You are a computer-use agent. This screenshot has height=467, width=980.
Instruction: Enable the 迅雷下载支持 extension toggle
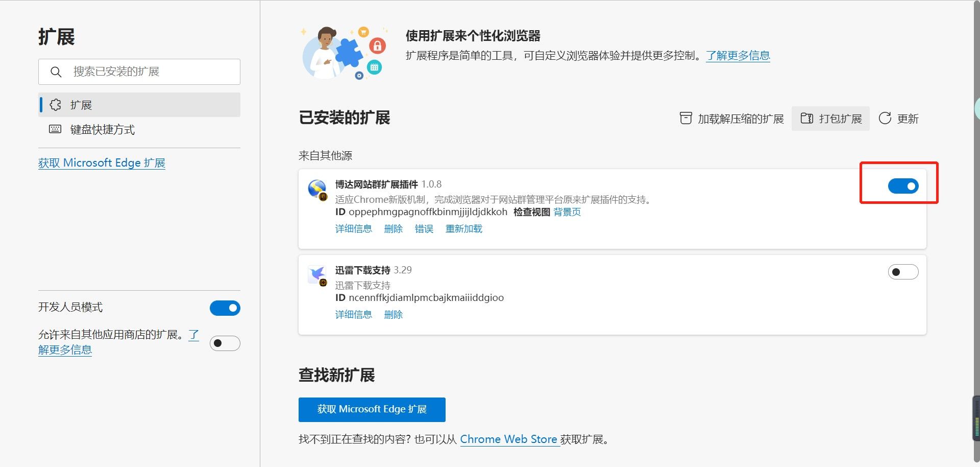click(903, 272)
